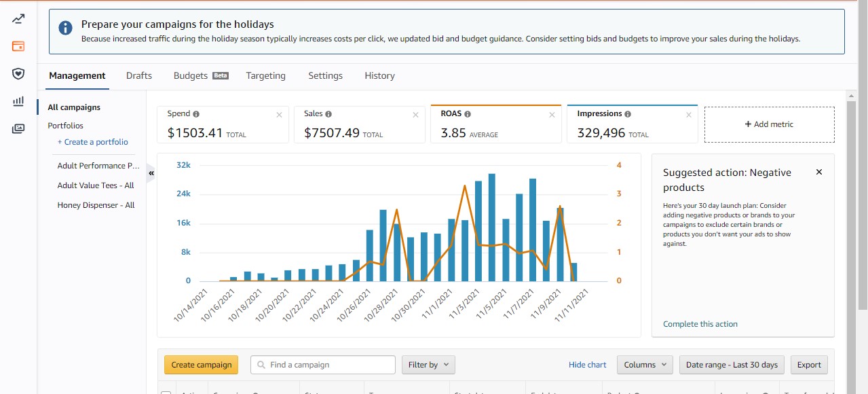
Task: Open the Adult Value Tees - All portfolio
Action: click(96, 185)
